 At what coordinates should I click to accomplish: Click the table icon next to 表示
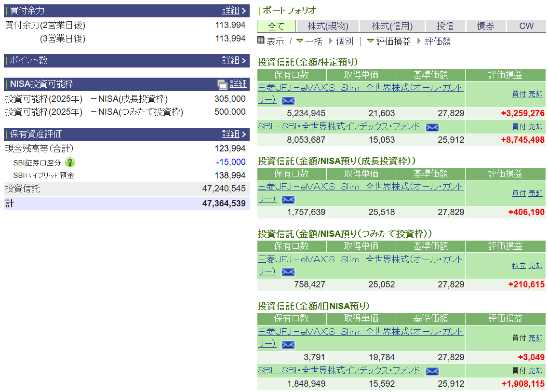coord(261,40)
